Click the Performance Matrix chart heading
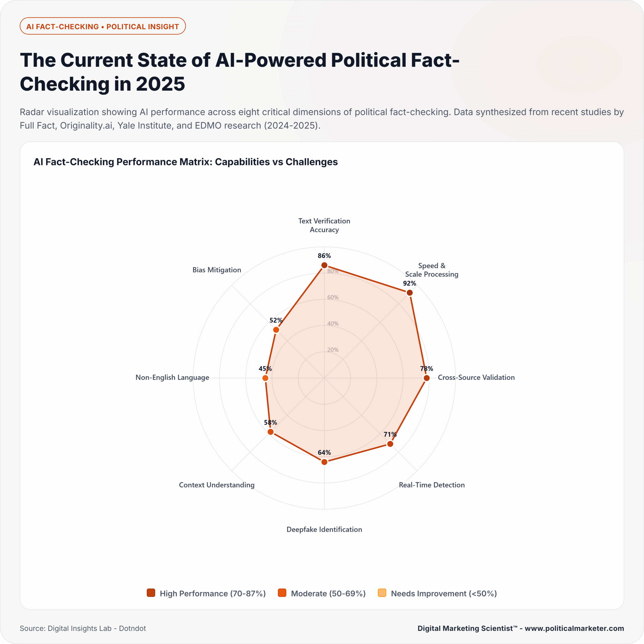 tap(185, 162)
